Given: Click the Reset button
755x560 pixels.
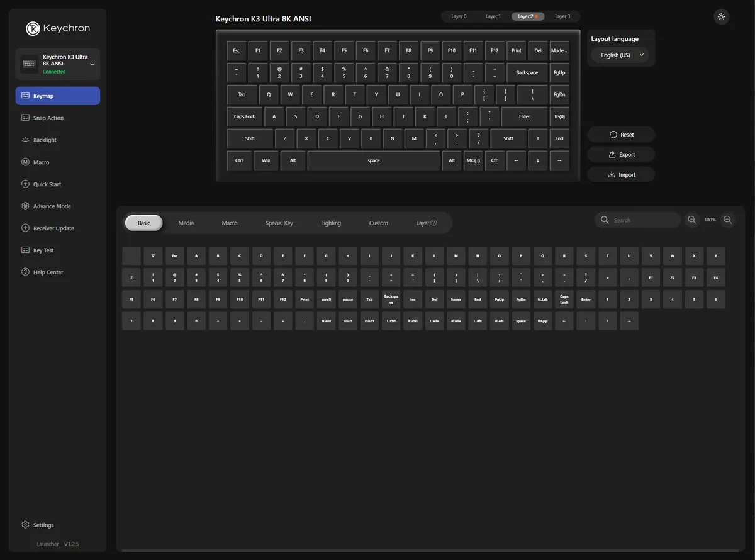Looking at the screenshot, I should (x=621, y=135).
